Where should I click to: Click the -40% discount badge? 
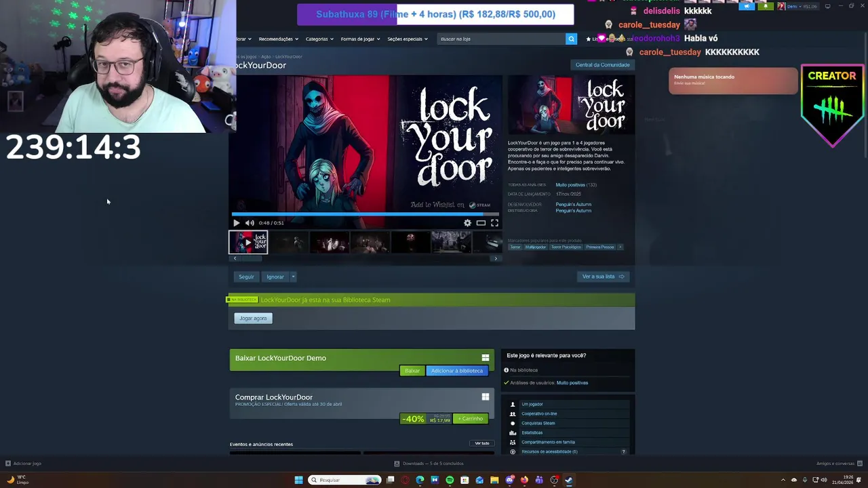(413, 419)
